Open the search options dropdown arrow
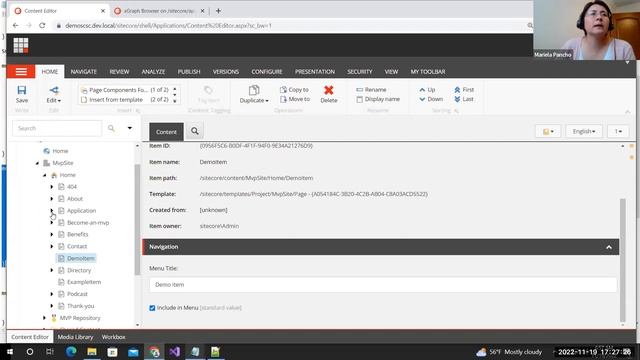This screenshot has width=640, height=360. 130,128
